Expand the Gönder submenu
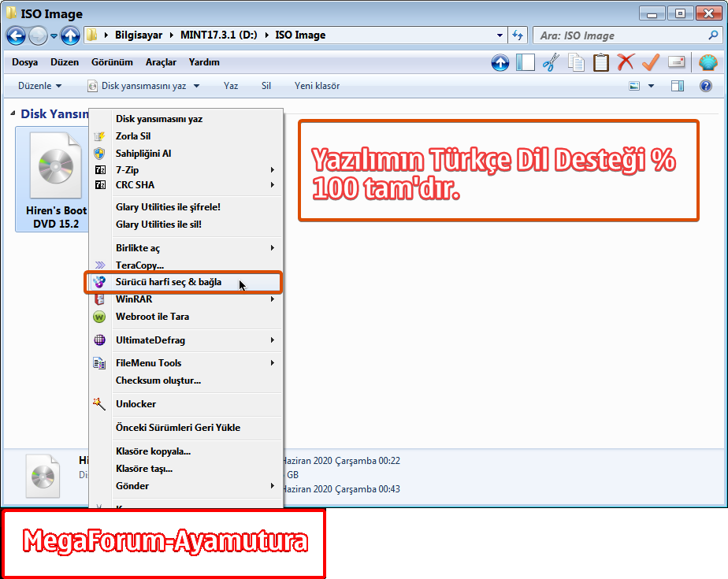The height and width of the screenshot is (579, 728). (186, 486)
